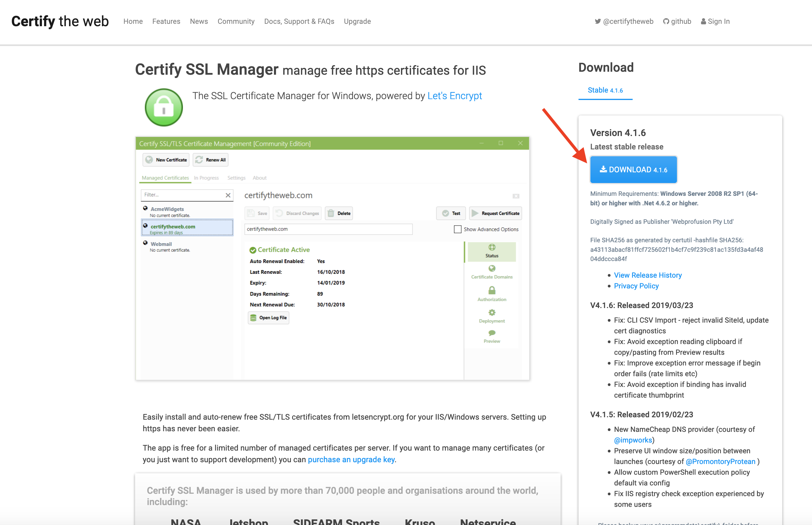
Task: Click the 'V4.1.6: Released 2019/03/23' heading
Action: [x=641, y=305]
